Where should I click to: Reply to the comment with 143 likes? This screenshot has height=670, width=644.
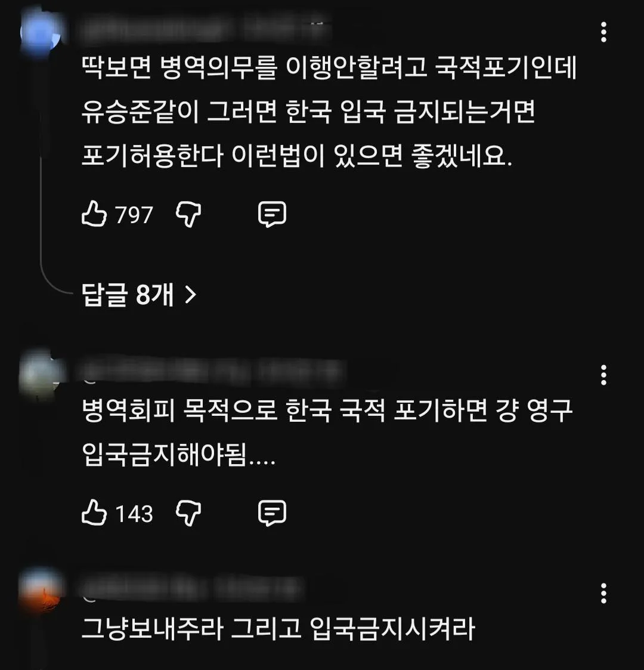[x=272, y=512]
